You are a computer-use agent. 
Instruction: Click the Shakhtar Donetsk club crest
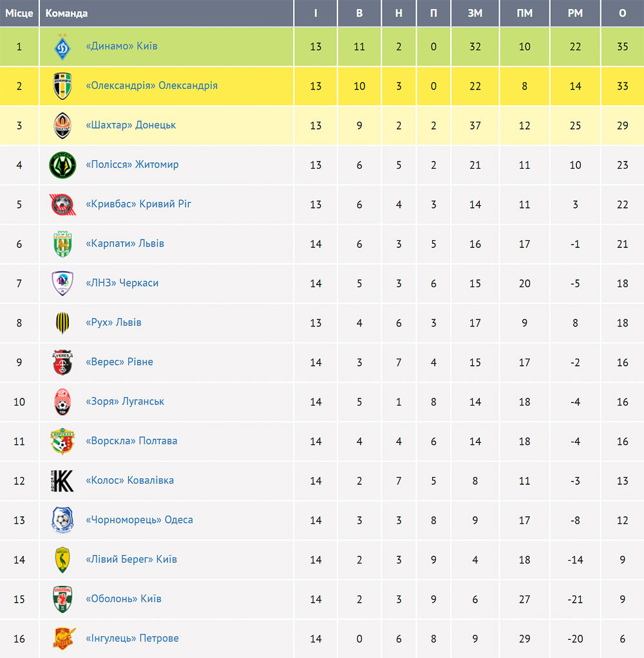[62, 126]
